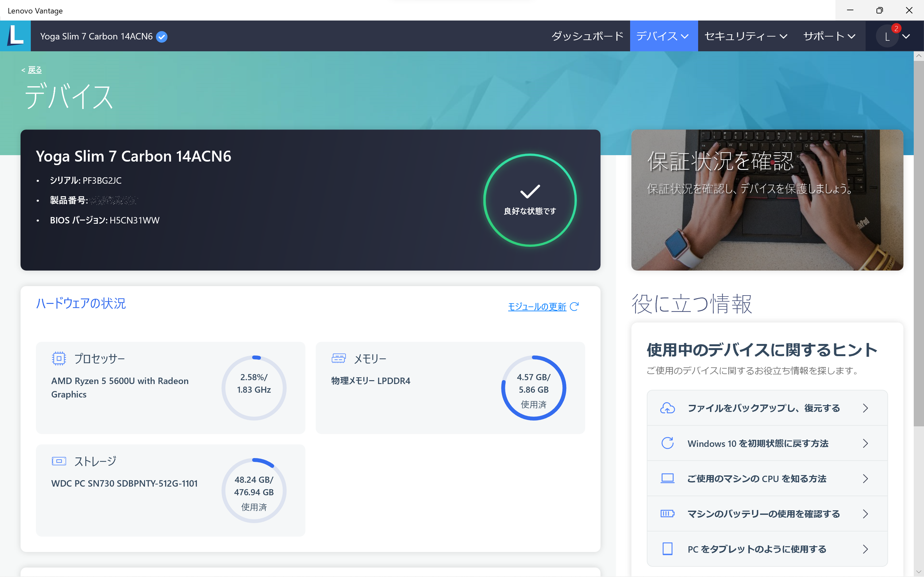Open the user account menu with notification badge

pyautogui.click(x=894, y=36)
